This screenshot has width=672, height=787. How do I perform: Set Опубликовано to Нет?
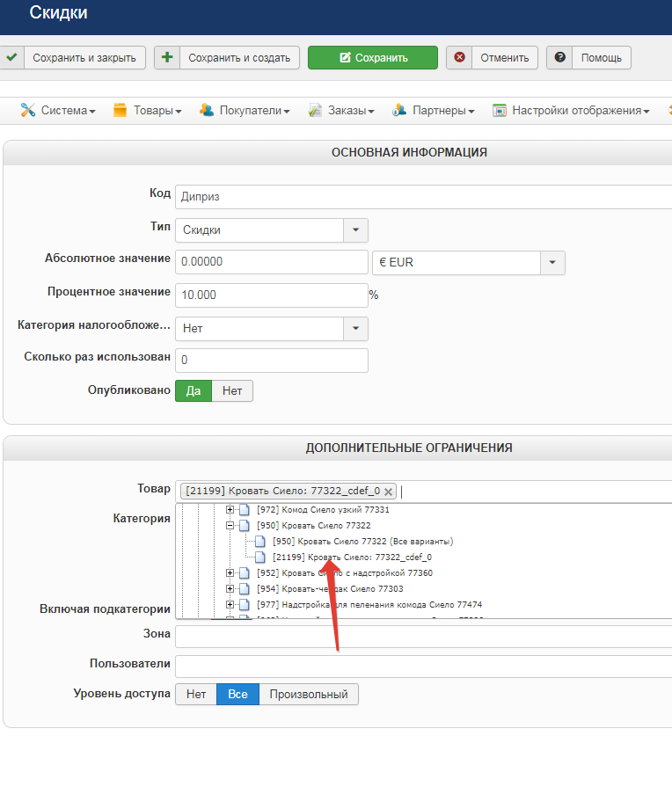pyautogui.click(x=232, y=390)
